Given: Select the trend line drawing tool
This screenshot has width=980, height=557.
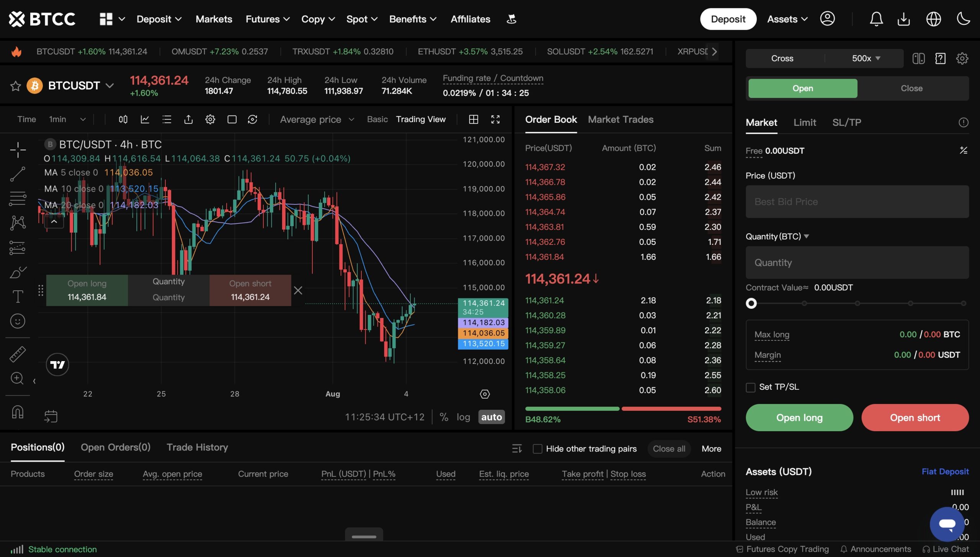Looking at the screenshot, I should pyautogui.click(x=18, y=174).
